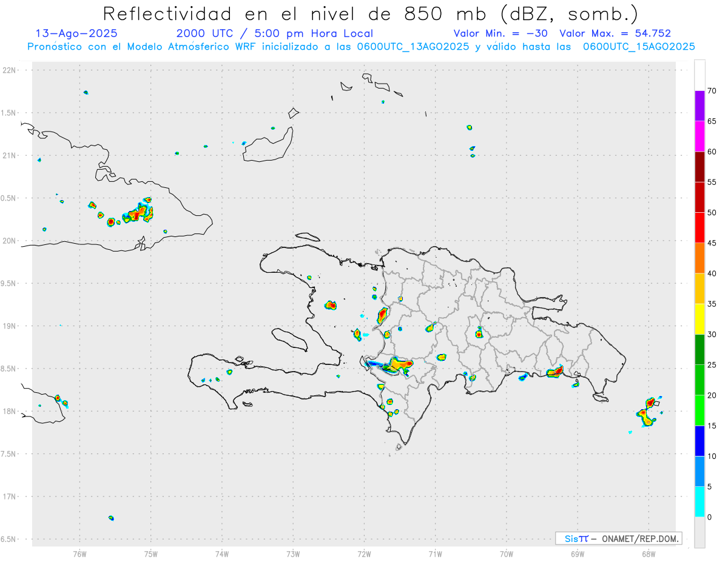Select the white above-70 legend band
This screenshot has height=562, width=728.
tap(699, 75)
